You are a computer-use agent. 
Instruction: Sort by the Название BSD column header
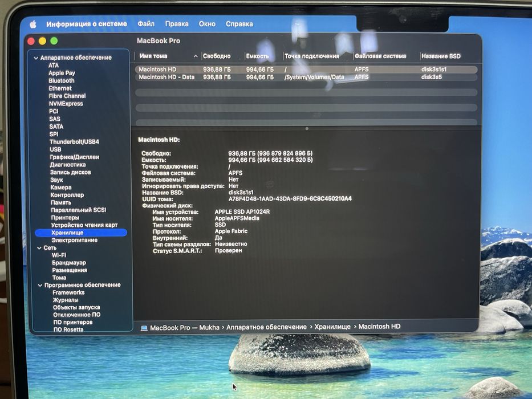(x=441, y=56)
